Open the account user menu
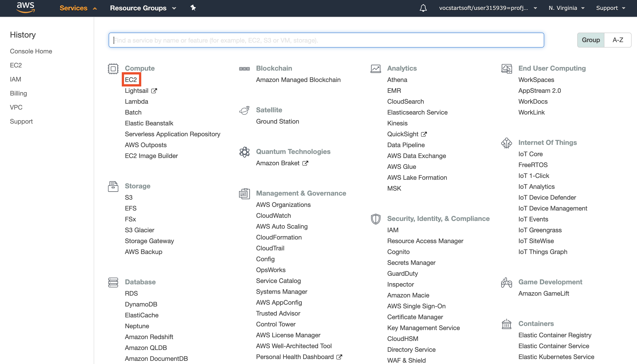 [488, 8]
